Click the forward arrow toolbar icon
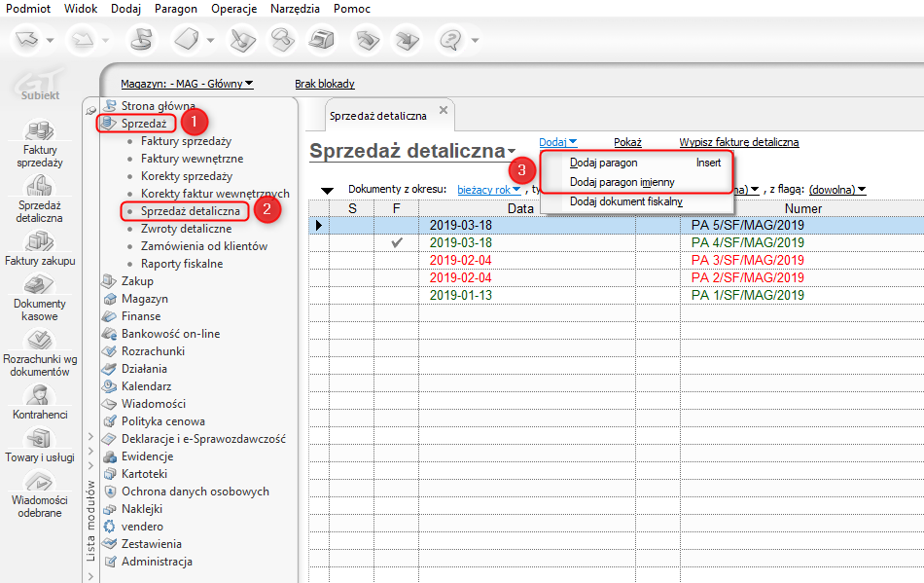The width and height of the screenshot is (924, 583). pyautogui.click(x=82, y=40)
